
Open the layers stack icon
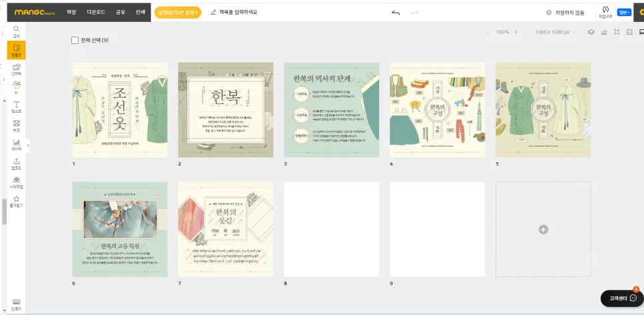point(591,32)
